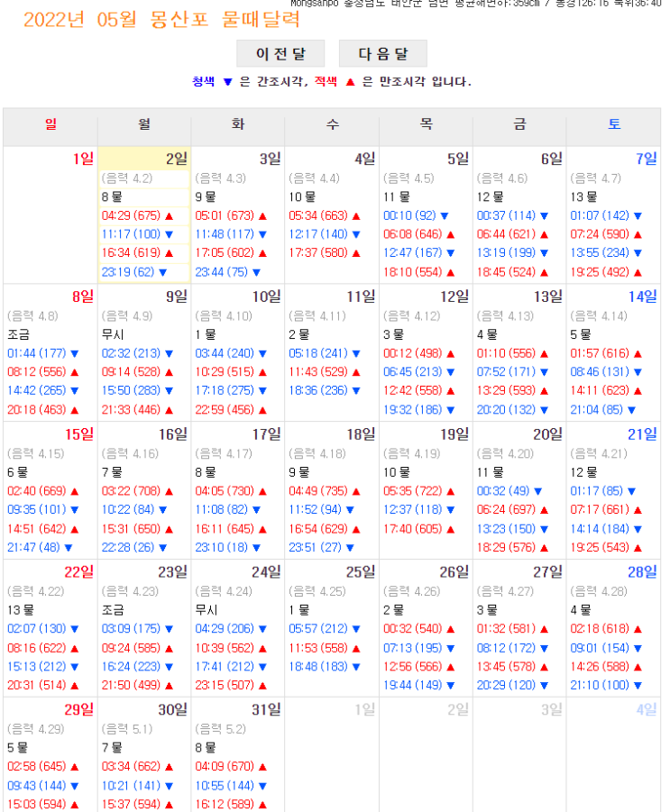Select tide time 05:57 (212) on 25일
670x812 pixels.
318,629
